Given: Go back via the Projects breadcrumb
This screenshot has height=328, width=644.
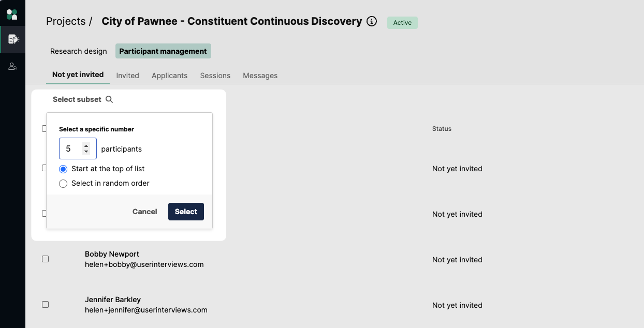Looking at the screenshot, I should coord(66,21).
